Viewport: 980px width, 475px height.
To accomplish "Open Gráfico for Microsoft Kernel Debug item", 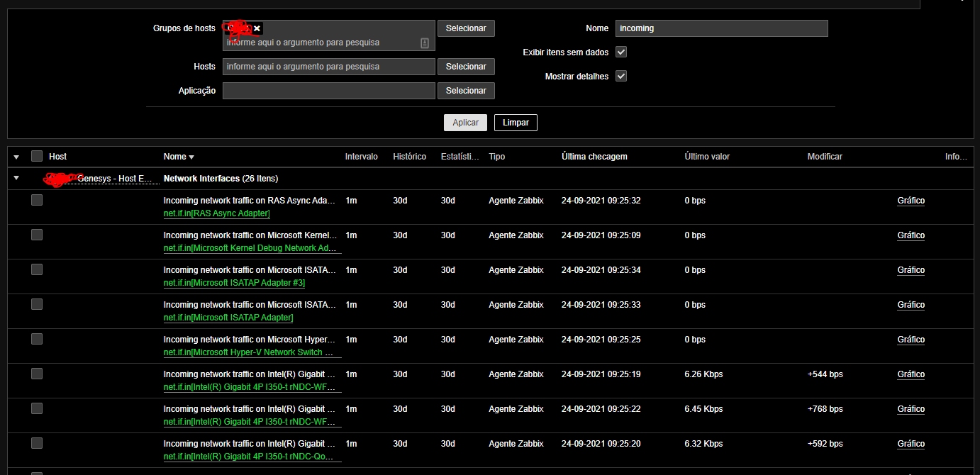I will pyautogui.click(x=911, y=235).
